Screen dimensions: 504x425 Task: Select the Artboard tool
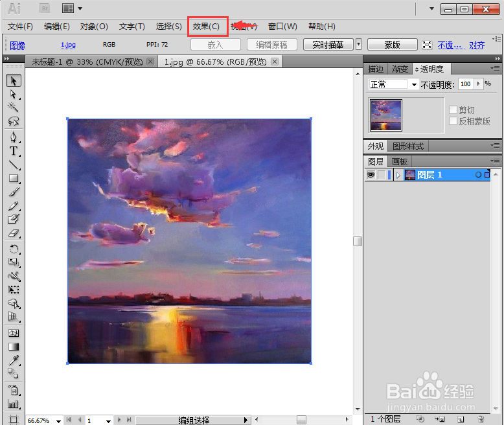(14, 419)
